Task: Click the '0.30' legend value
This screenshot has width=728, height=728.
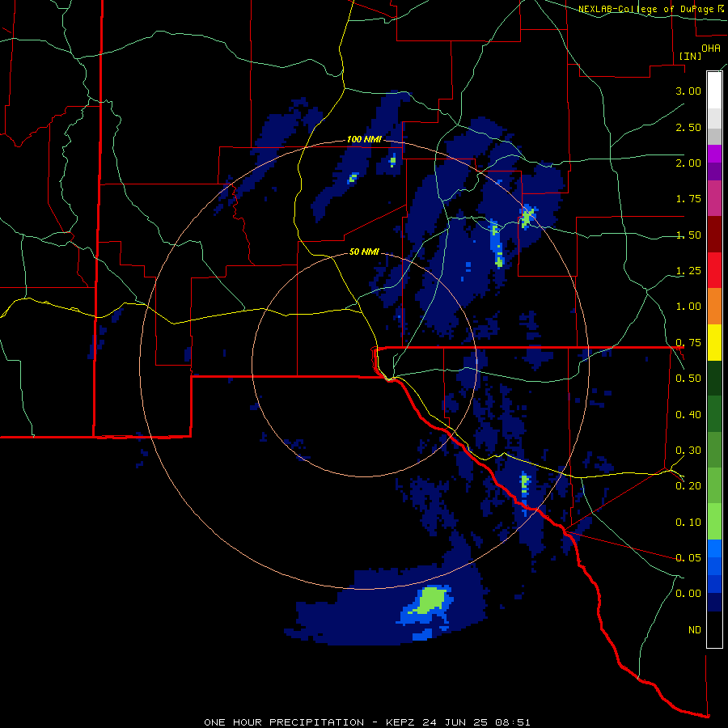Action: (688, 451)
